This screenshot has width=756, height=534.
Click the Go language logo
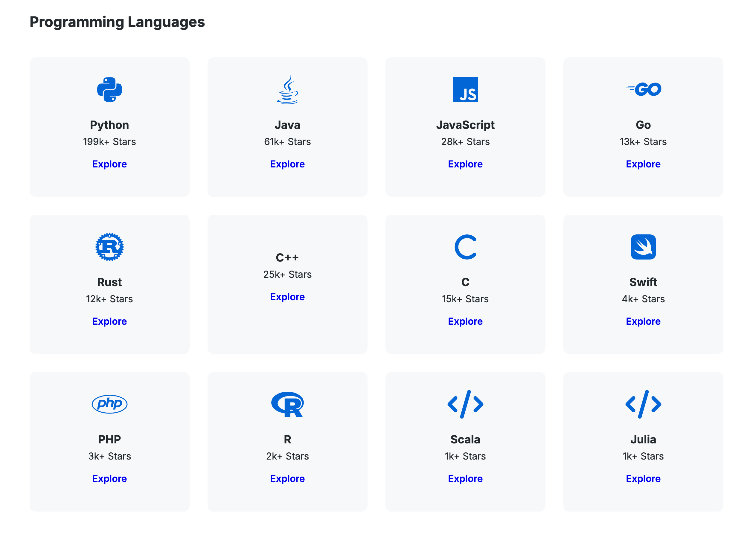click(643, 89)
